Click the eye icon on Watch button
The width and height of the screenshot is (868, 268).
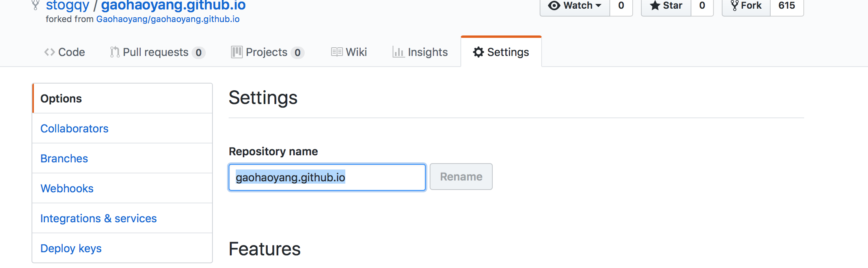pos(554,6)
